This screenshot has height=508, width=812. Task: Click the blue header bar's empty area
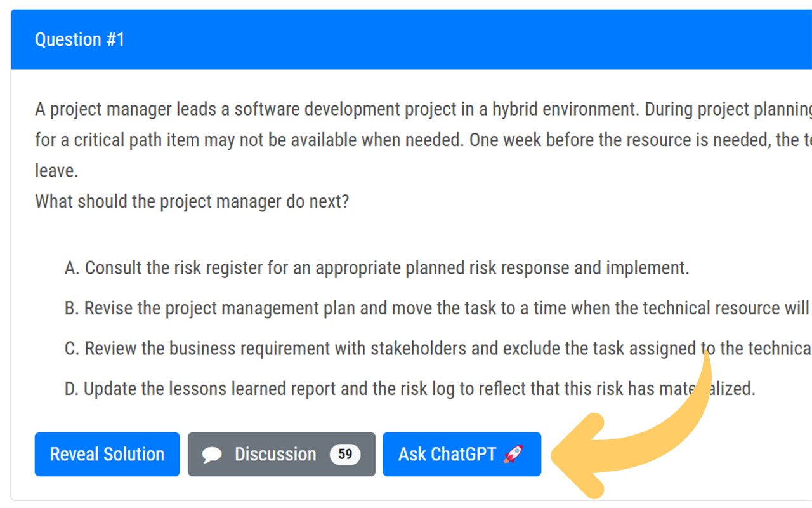[x=444, y=39]
